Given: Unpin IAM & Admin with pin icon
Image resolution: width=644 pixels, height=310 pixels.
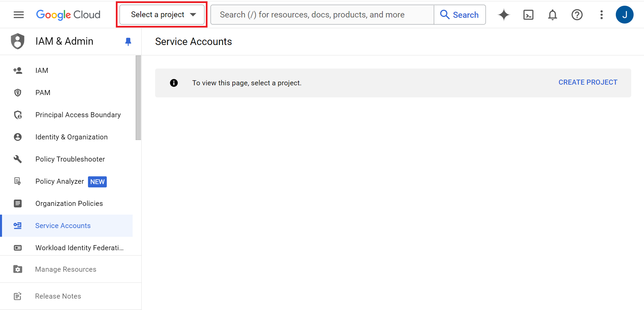Looking at the screenshot, I should [128, 42].
